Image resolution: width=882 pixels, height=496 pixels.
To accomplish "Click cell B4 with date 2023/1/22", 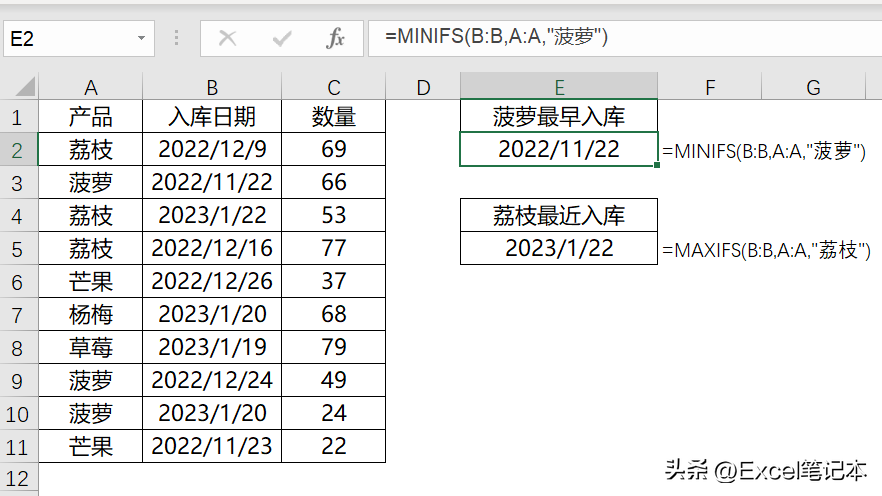I will [212, 215].
